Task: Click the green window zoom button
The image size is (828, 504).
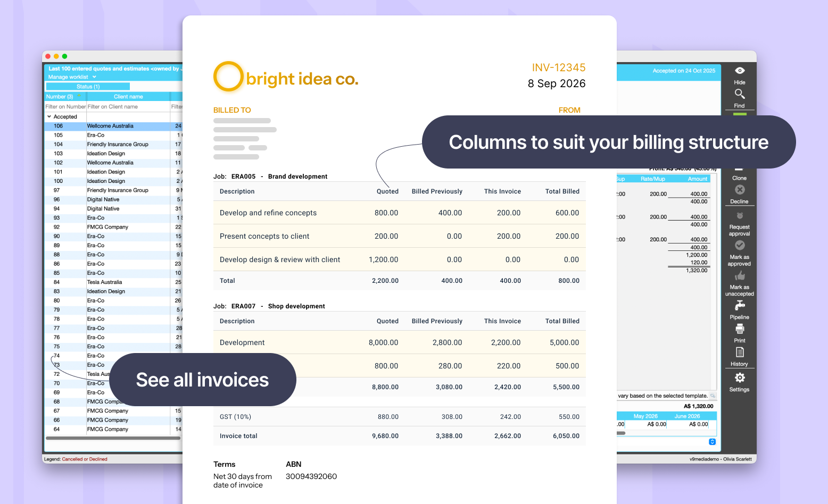Action: (x=64, y=56)
